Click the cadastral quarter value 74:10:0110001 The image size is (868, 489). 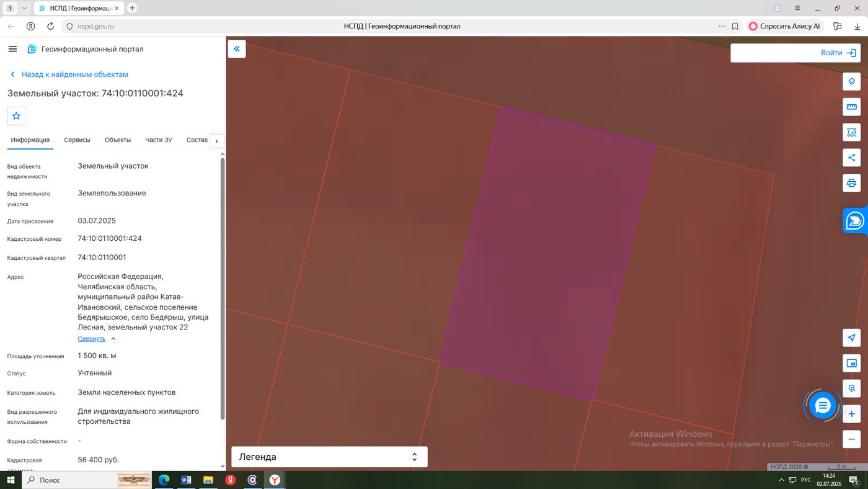click(x=102, y=258)
